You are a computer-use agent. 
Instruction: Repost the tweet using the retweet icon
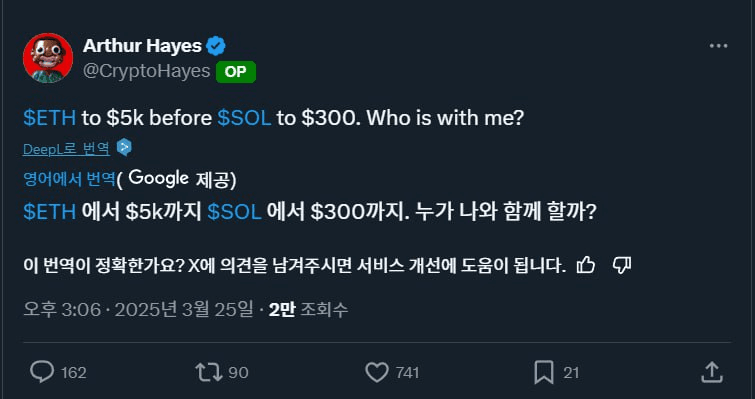pos(208,373)
